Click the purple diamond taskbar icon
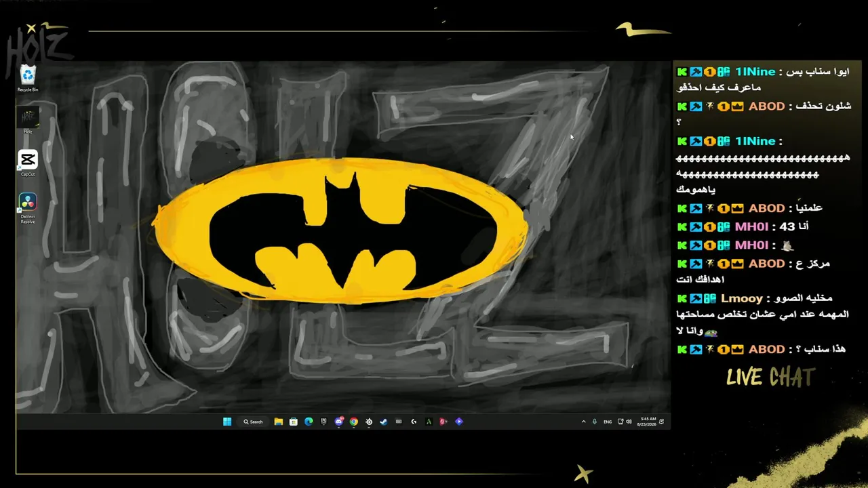868x488 pixels. (459, 422)
